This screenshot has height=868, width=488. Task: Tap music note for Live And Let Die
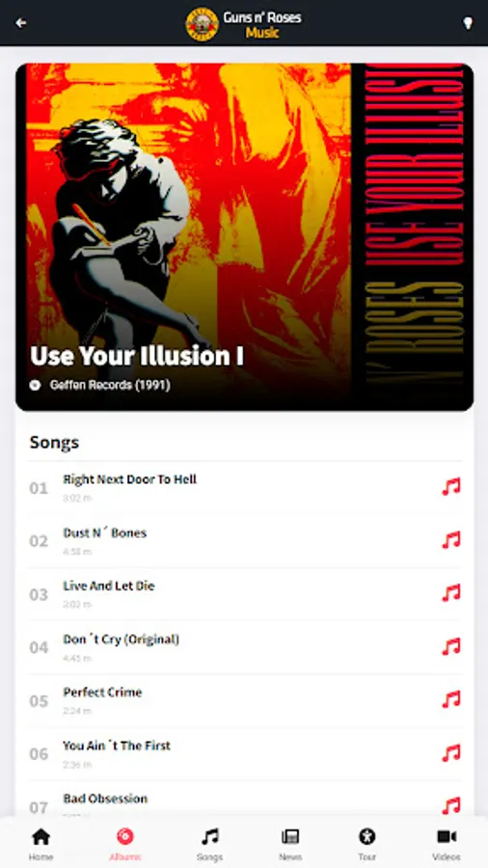pos(451,593)
